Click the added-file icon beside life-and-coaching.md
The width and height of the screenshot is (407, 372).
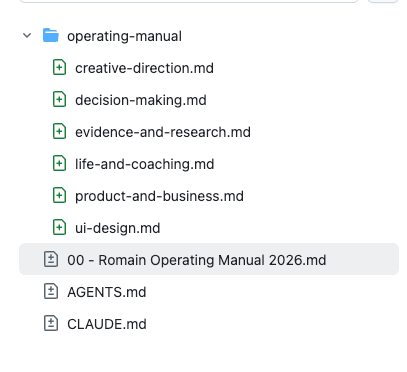tap(59, 163)
